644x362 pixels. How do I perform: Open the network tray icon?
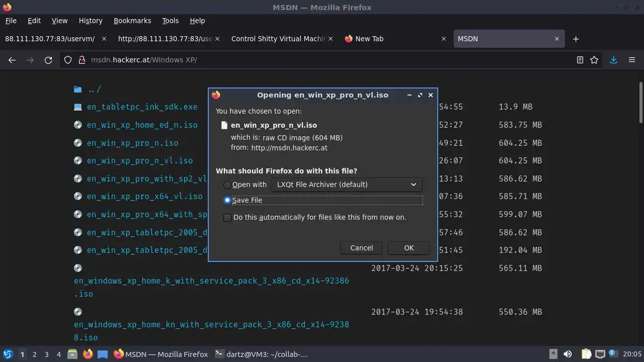point(600,354)
